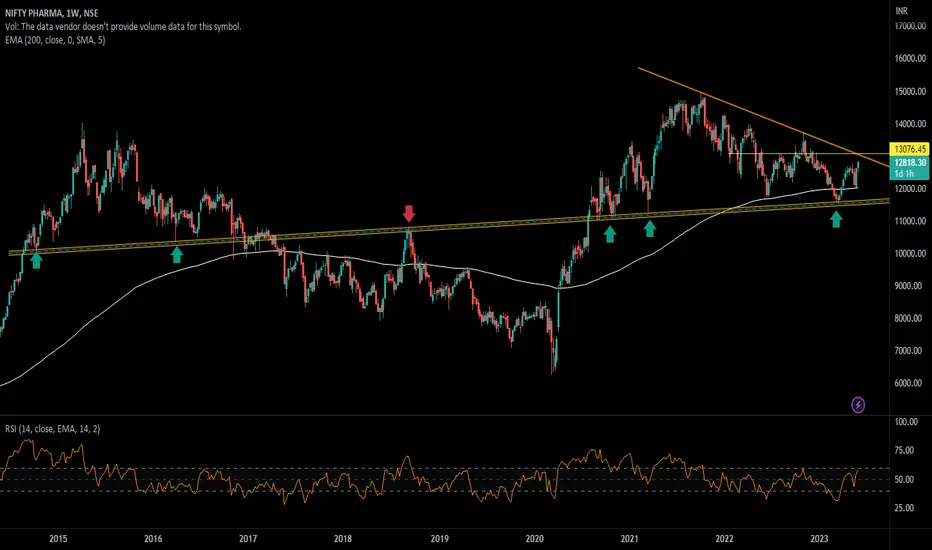The image size is (932, 550).
Task: Click the 2021 year label on time axis
Action: [629, 539]
